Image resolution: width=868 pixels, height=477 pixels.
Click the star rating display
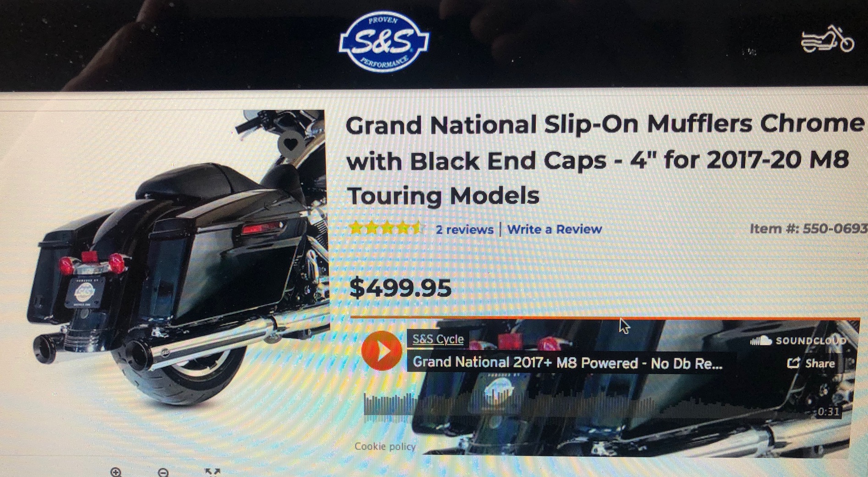click(x=385, y=228)
